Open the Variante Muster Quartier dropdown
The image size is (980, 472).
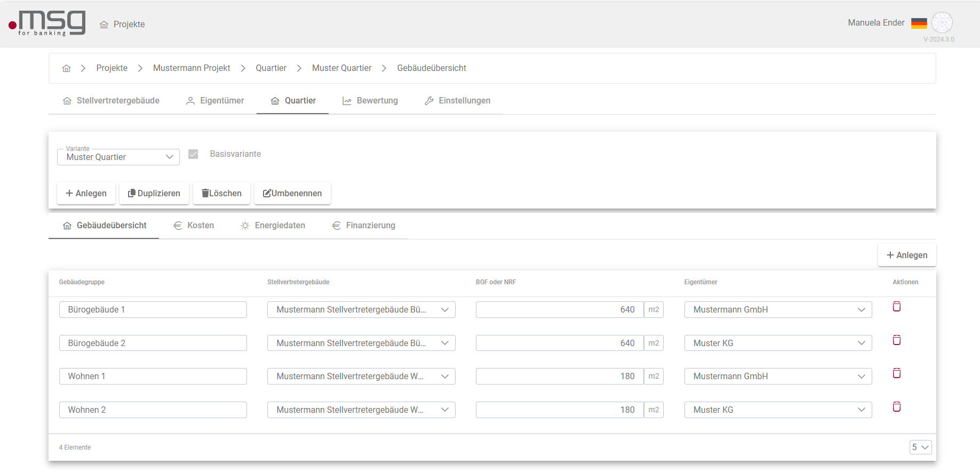click(118, 157)
